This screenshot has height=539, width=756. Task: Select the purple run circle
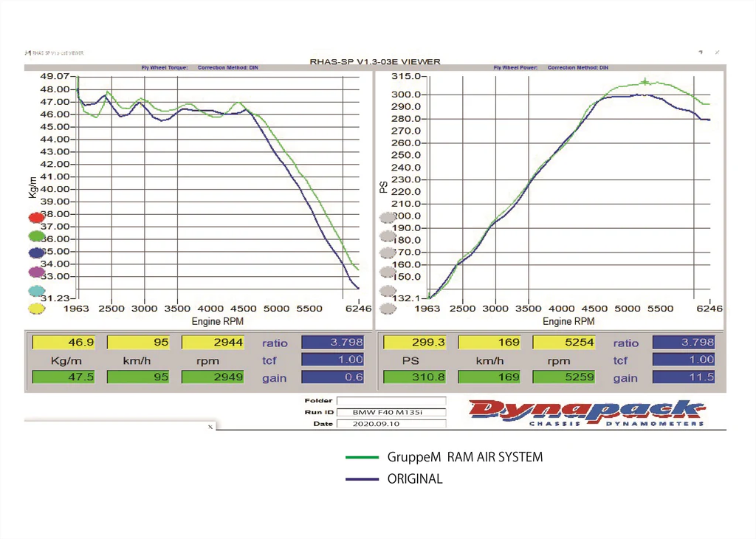coord(36,272)
